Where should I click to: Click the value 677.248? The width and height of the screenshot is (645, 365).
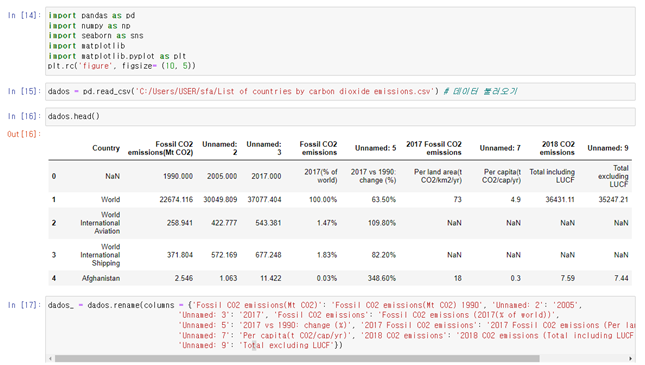click(268, 255)
